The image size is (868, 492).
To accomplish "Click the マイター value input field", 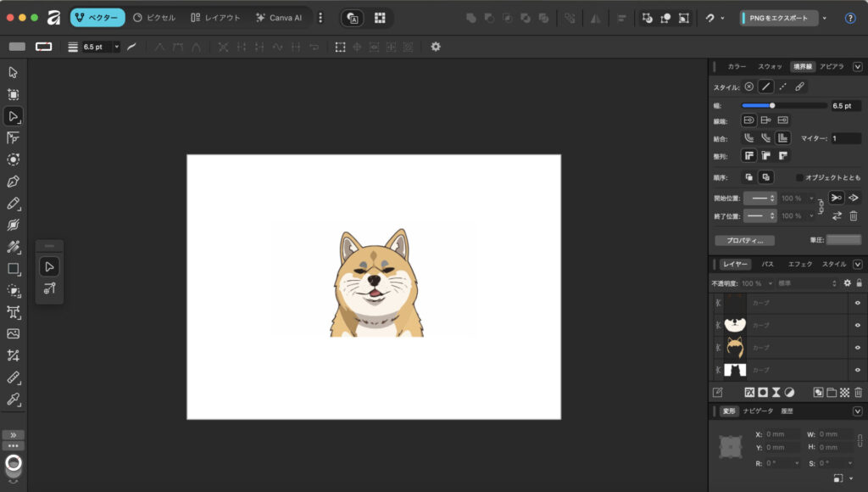I will coord(845,138).
